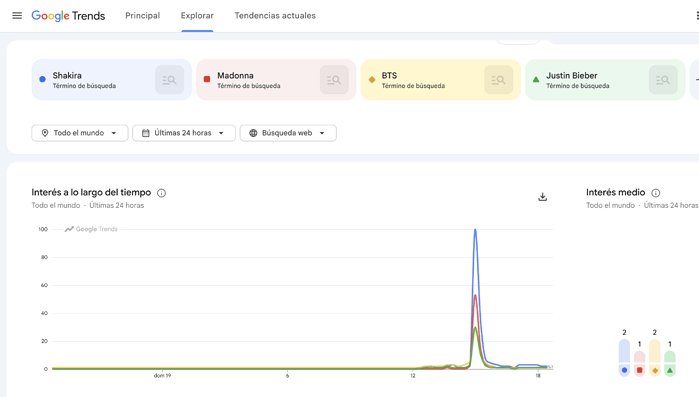Open search explore icon on Madonna card
This screenshot has width=699, height=397.
click(x=334, y=80)
